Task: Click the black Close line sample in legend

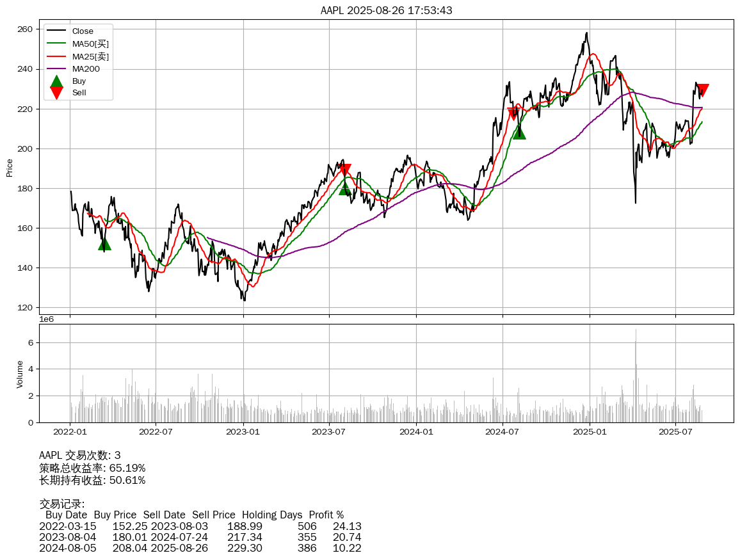Action: [x=56, y=31]
